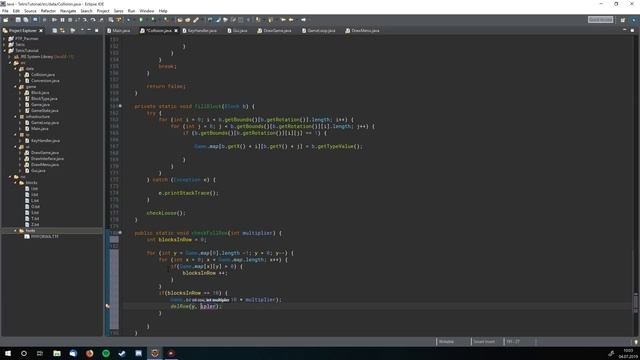The height and width of the screenshot is (360, 640).
Task: Maximize the editor area
Action: coord(632,30)
